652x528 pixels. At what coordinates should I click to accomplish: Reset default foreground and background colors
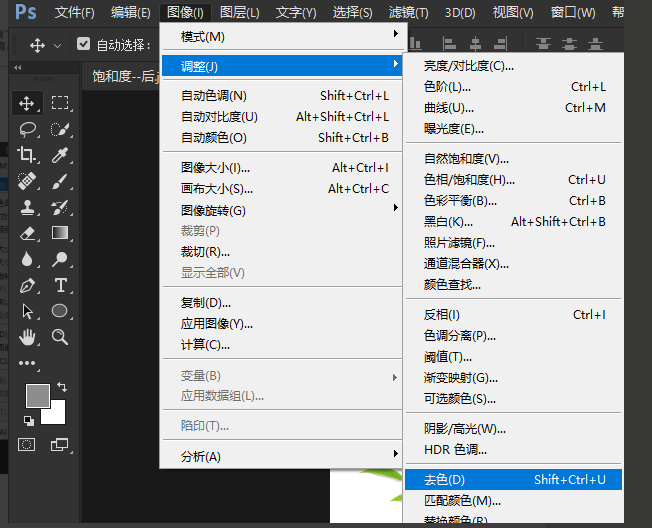[x=29, y=421]
